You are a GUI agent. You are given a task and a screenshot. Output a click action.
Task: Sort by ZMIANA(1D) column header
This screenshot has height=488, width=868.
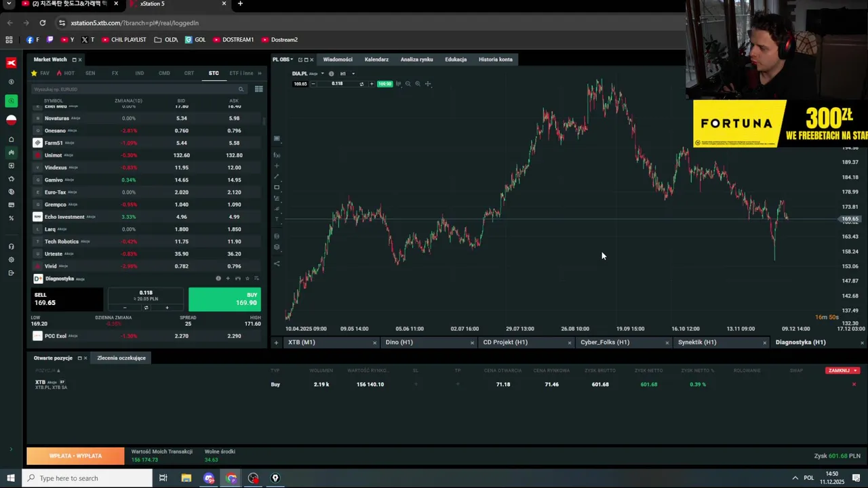(128, 101)
